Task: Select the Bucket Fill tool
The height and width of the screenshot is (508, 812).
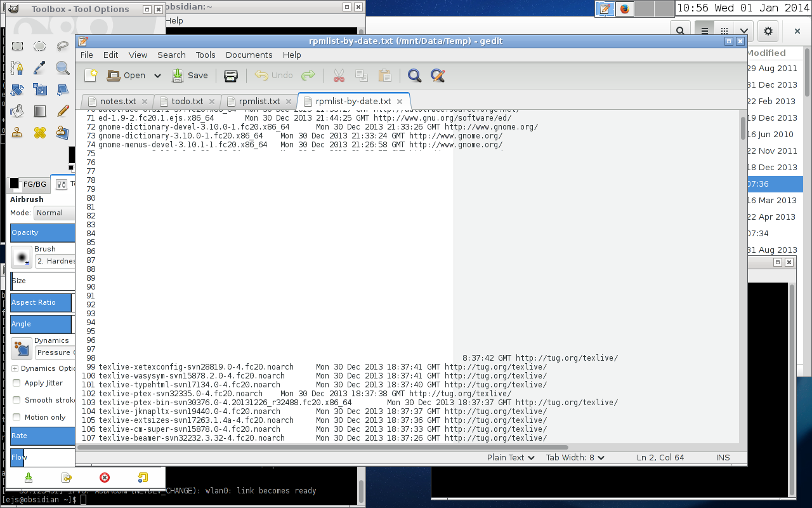Action: 17,111
